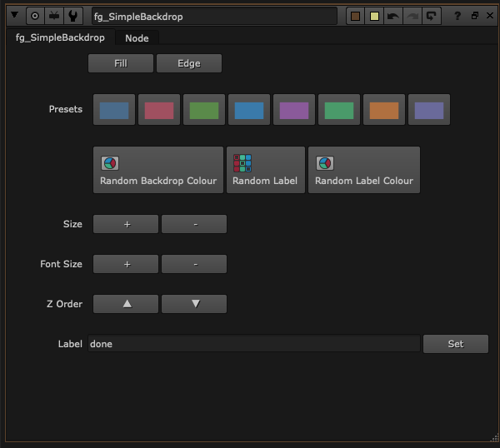Switch to the Node tab
Image resolution: width=500 pixels, height=448 pixels.
[x=137, y=38]
